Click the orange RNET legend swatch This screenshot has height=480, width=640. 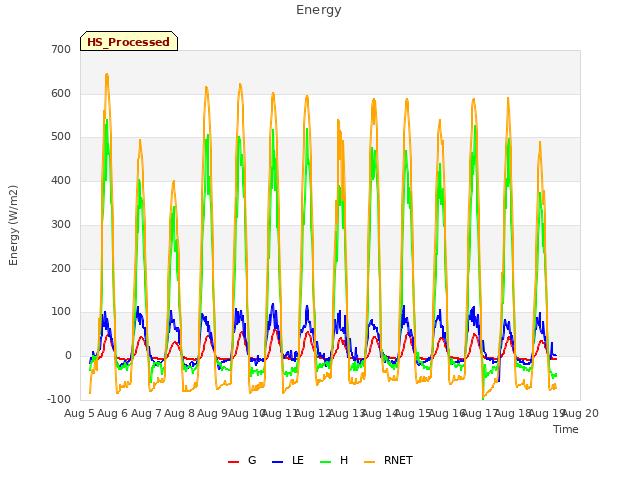tap(369, 462)
